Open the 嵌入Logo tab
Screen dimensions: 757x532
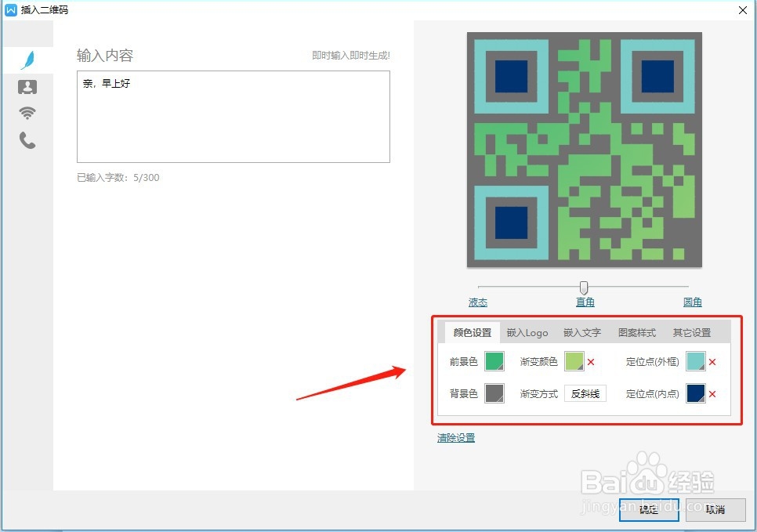527,333
